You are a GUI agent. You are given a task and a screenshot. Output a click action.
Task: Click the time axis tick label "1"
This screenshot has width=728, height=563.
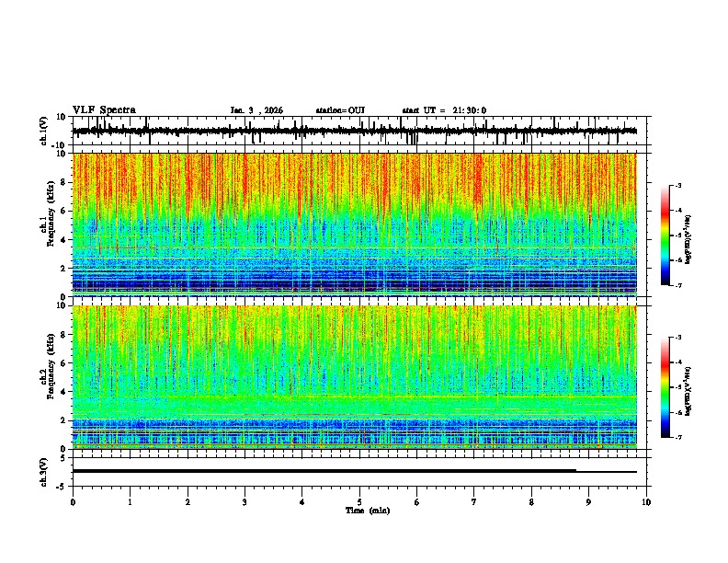click(130, 502)
